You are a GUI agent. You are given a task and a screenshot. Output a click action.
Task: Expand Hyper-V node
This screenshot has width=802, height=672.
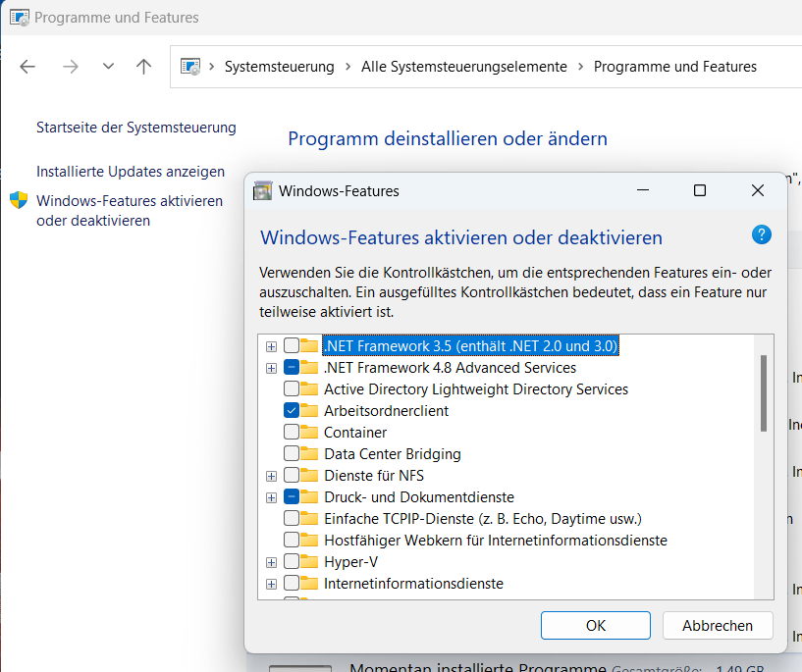point(271,562)
